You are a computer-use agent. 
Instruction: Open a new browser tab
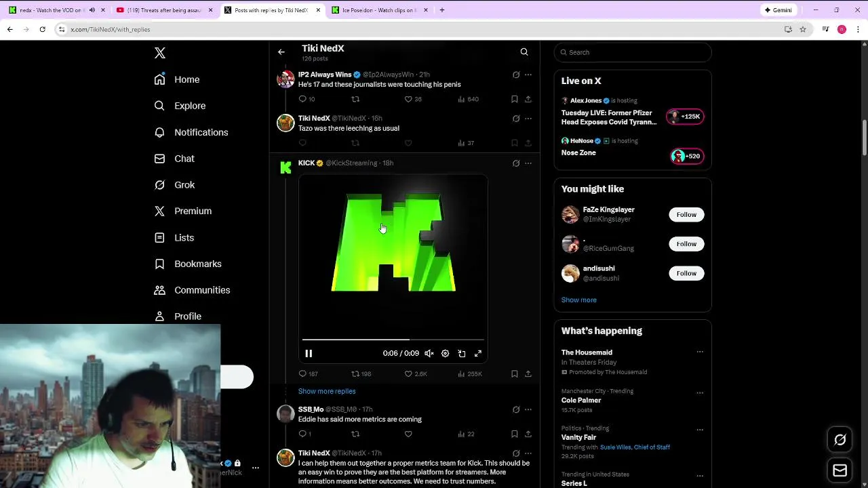442,10
